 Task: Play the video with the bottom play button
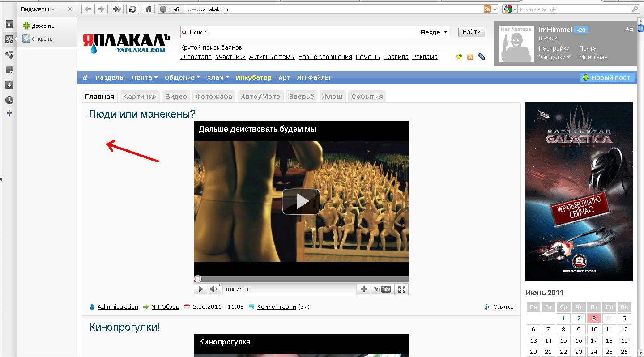pyautogui.click(x=200, y=289)
